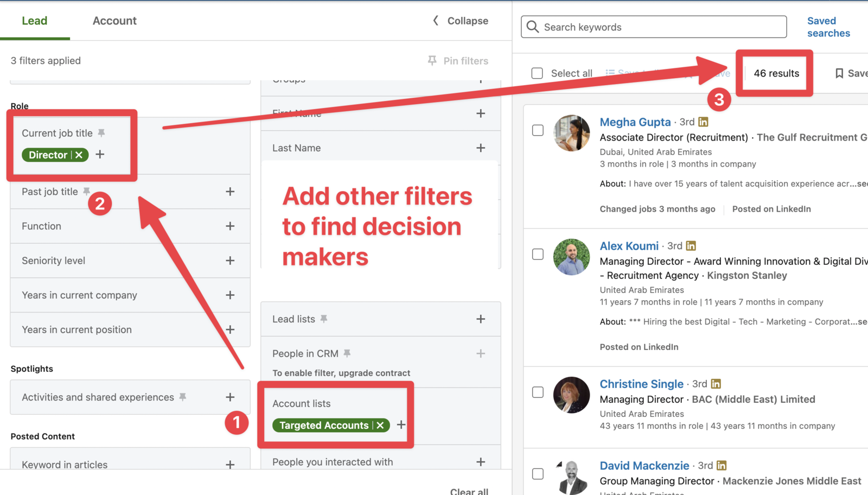Click Pin filters text
This screenshot has width=868, height=495.
(x=465, y=61)
